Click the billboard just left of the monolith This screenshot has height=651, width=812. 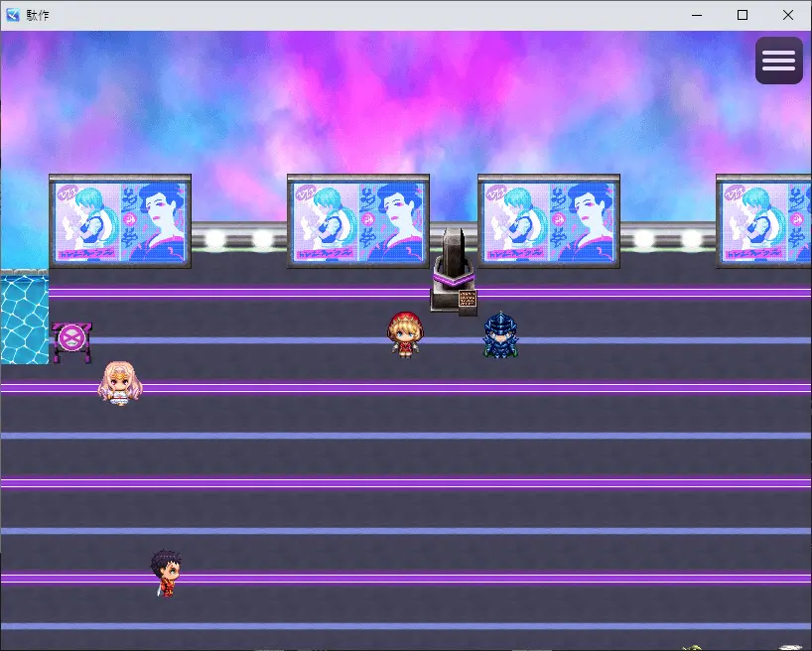tap(358, 222)
